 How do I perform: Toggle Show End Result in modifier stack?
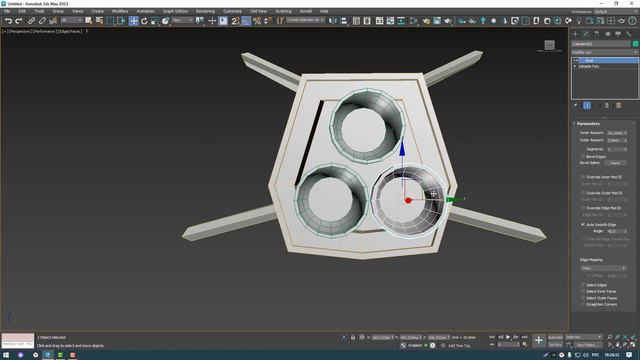(x=587, y=106)
